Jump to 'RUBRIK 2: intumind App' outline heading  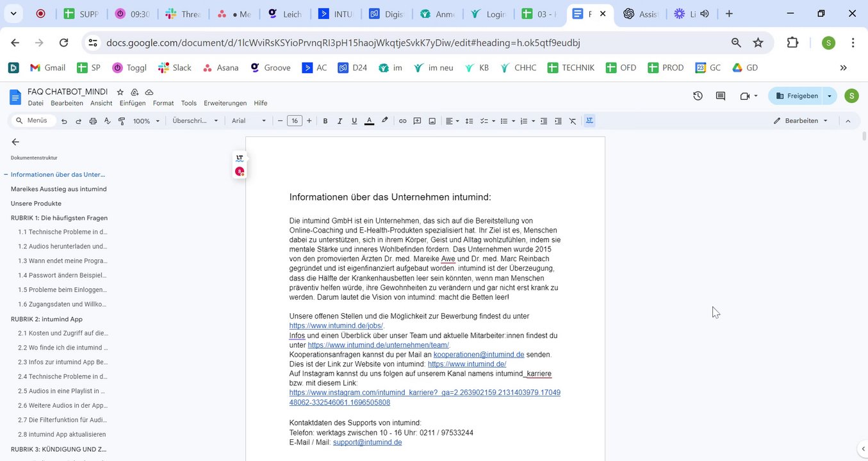(47, 319)
